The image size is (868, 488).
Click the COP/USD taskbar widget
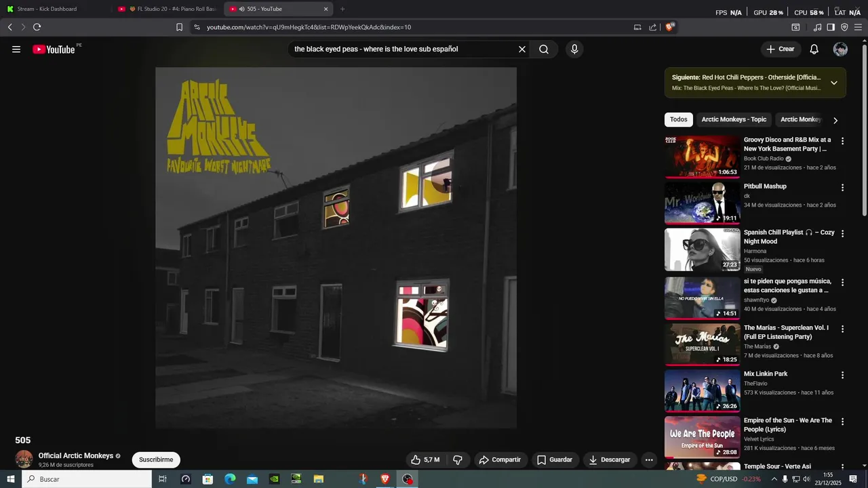tap(728, 479)
